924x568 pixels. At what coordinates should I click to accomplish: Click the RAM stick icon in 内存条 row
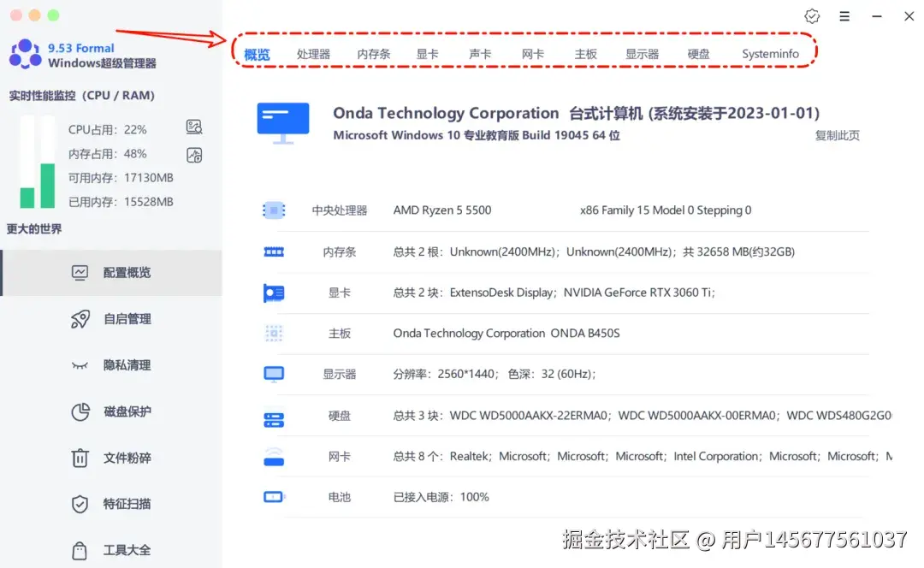click(x=274, y=252)
